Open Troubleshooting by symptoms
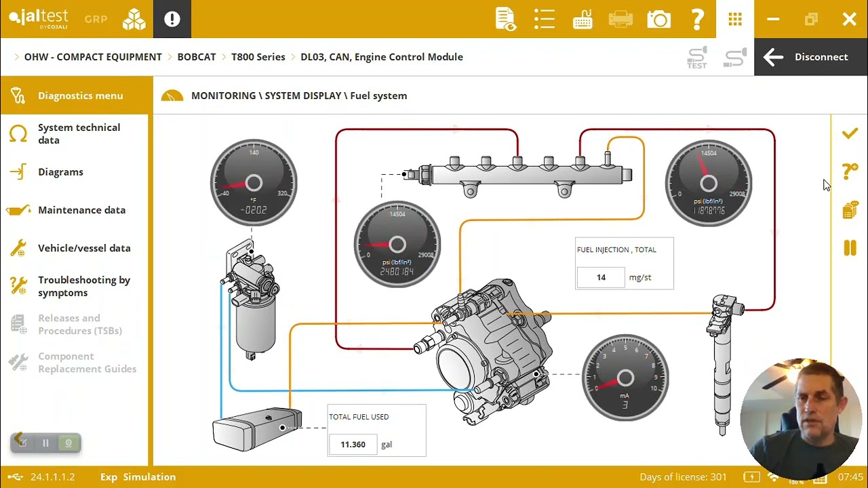Viewport: 868px width, 488px height. [84, 286]
